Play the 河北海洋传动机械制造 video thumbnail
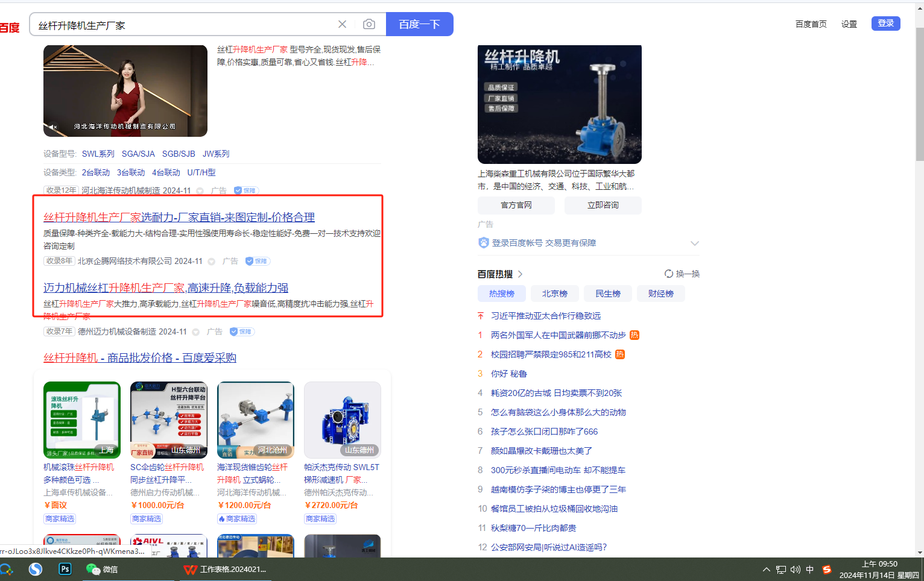 tap(125, 91)
